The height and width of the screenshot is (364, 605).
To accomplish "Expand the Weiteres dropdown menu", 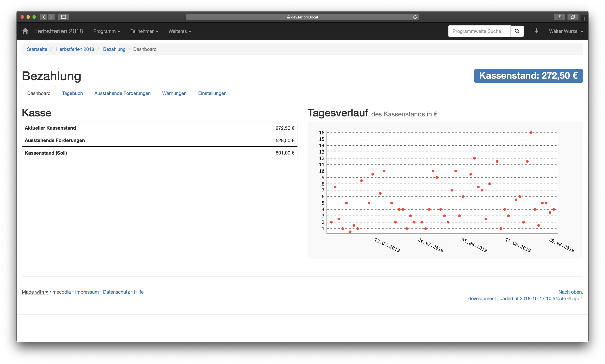I will (180, 31).
